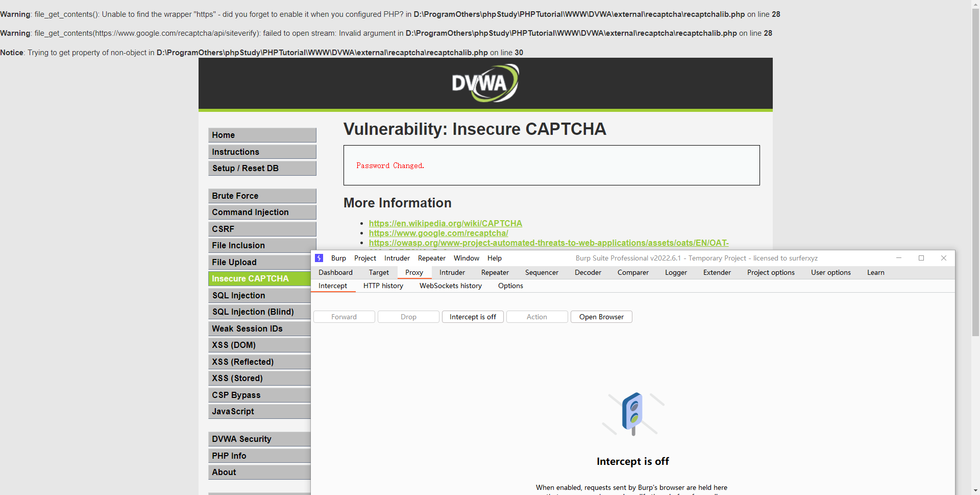Viewport: 980px width, 495px height.
Task: Click the Burp Suite lightning logo icon
Action: pyautogui.click(x=319, y=258)
